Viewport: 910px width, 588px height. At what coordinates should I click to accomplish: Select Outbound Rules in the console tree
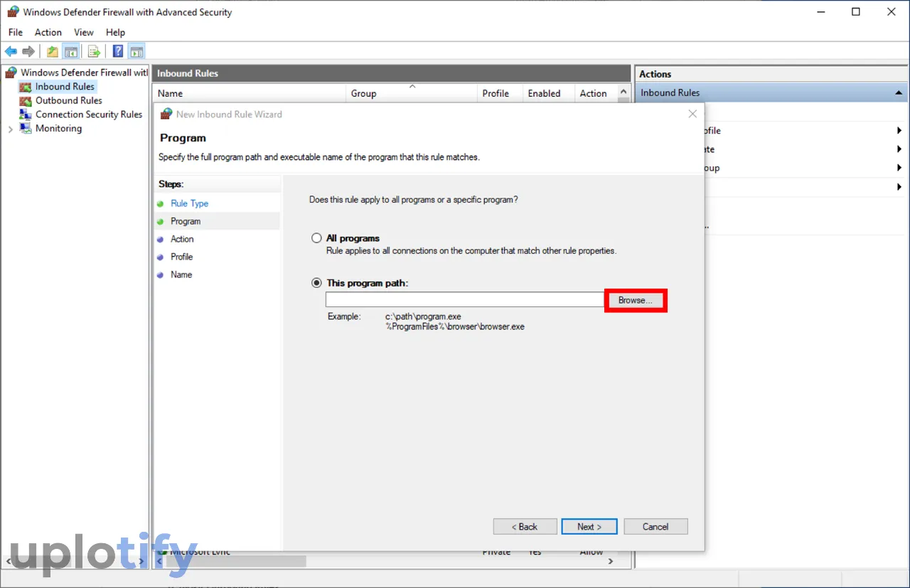pyautogui.click(x=69, y=101)
